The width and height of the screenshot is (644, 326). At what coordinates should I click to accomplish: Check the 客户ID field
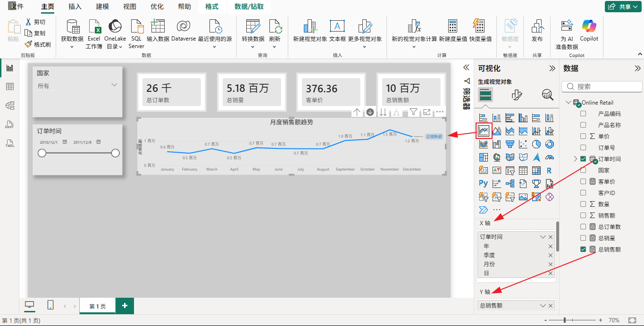click(x=583, y=193)
